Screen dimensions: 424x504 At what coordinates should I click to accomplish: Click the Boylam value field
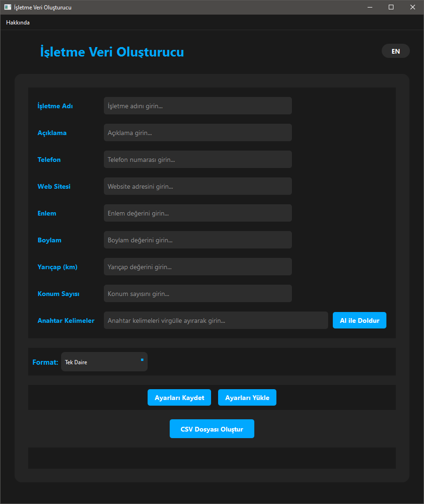pyautogui.click(x=197, y=240)
